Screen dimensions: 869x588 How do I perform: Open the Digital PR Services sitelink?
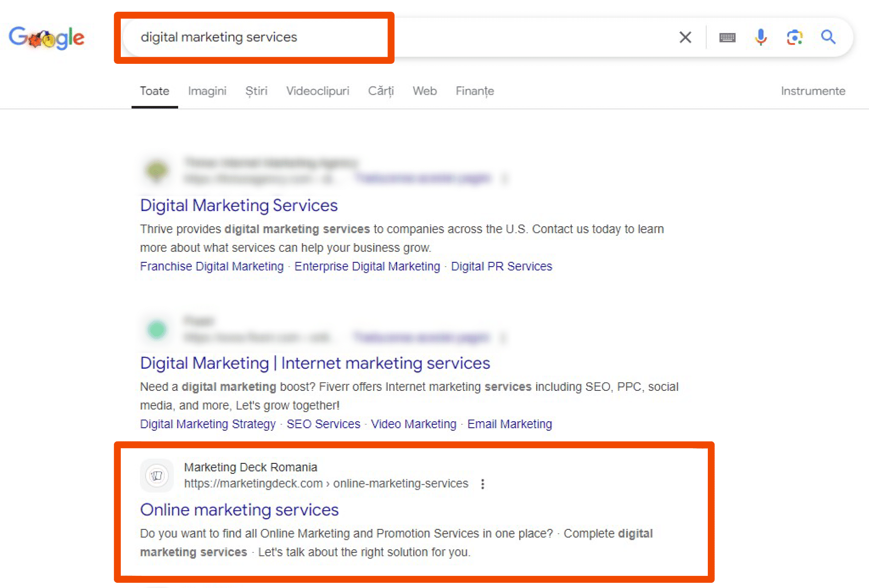click(501, 266)
